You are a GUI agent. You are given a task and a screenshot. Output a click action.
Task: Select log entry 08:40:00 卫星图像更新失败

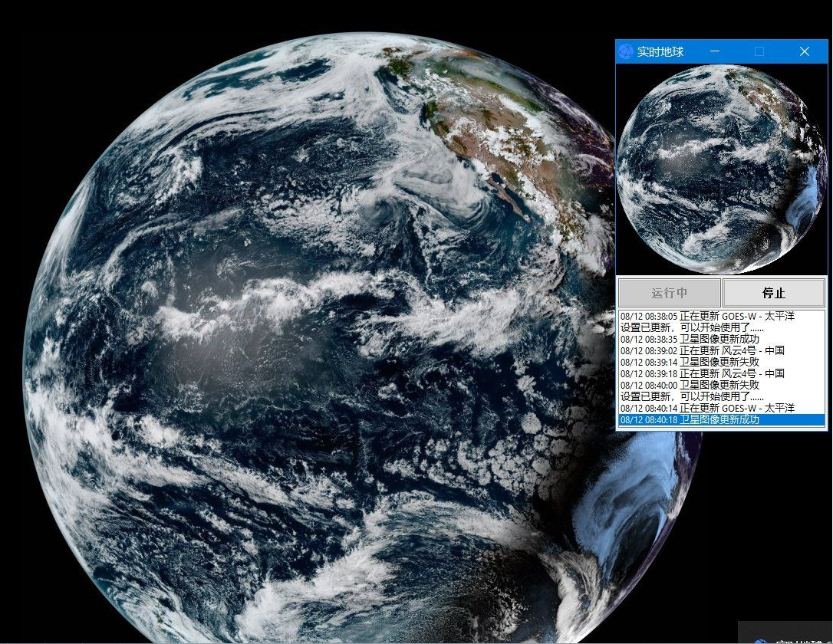click(722, 385)
